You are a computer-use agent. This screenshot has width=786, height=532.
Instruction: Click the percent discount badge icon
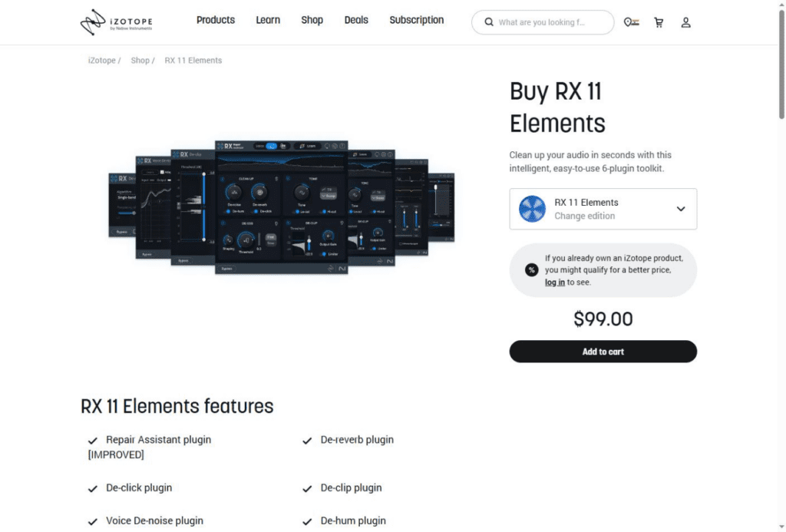pyautogui.click(x=531, y=270)
